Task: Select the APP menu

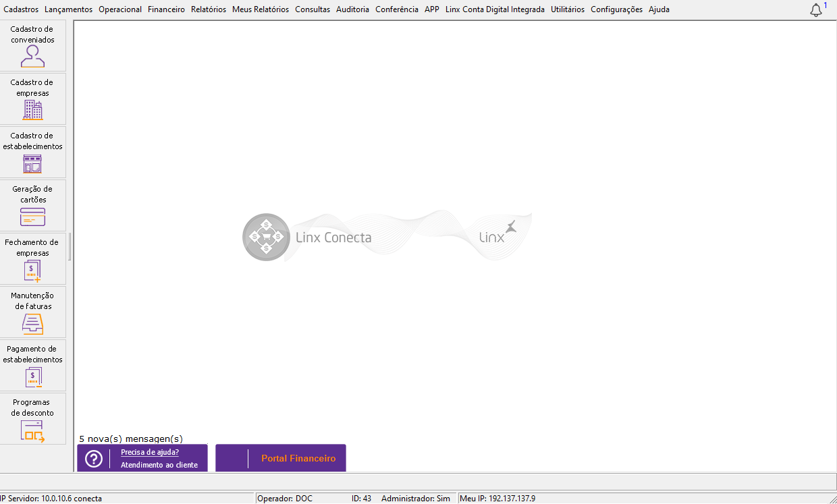Action: (432, 9)
